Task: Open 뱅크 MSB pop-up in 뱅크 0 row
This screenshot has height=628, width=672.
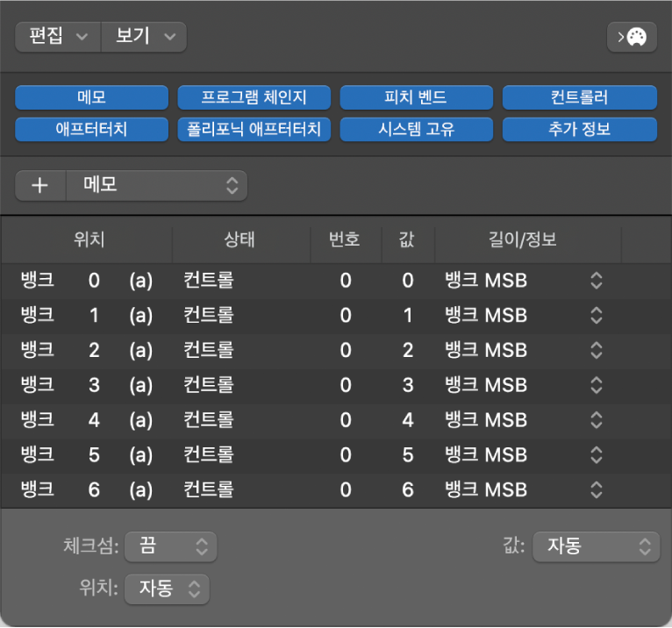Action: [x=597, y=281]
